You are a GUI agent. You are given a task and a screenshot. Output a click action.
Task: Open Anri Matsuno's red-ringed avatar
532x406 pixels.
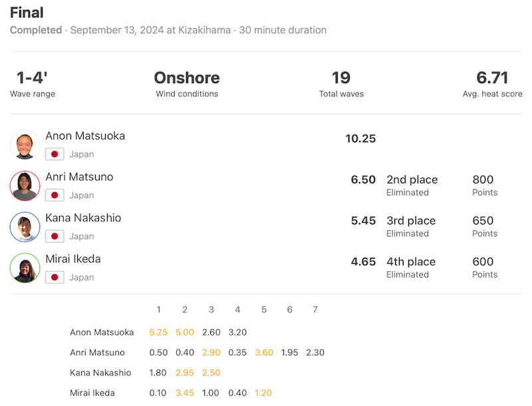[25, 185]
